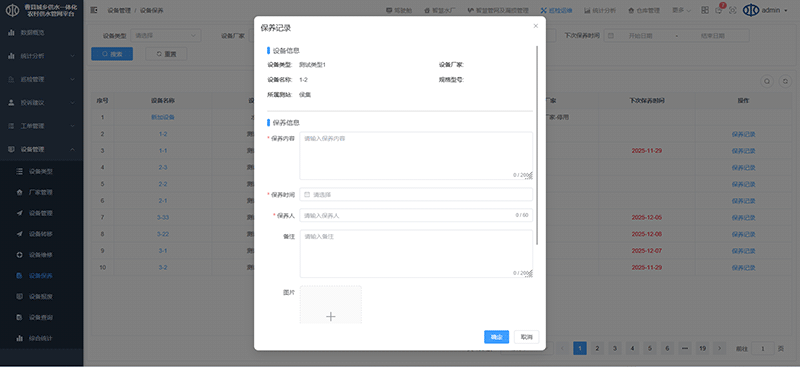Viewport: 800px width, 367px height.
Task: Expand the 更多 top menu dropdown
Action: (x=682, y=10)
